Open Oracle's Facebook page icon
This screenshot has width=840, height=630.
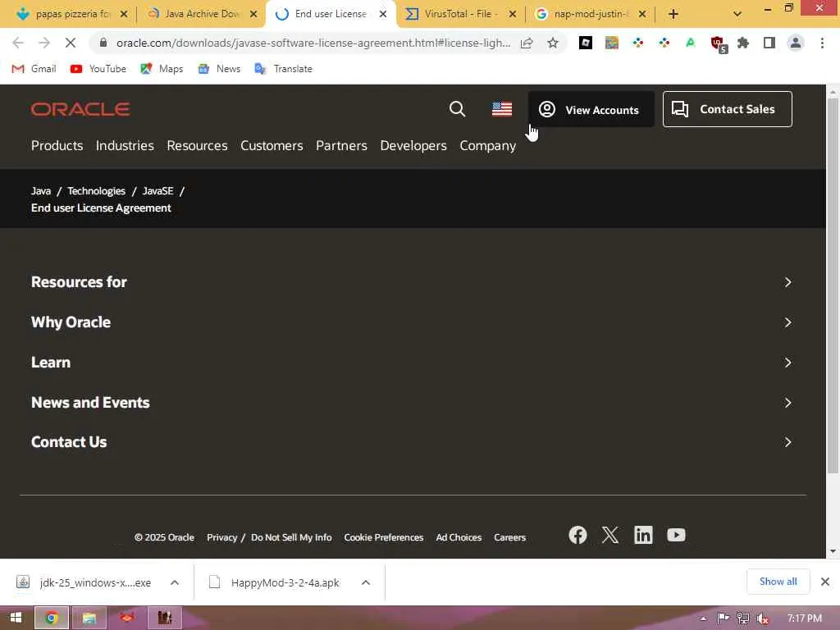pos(577,535)
